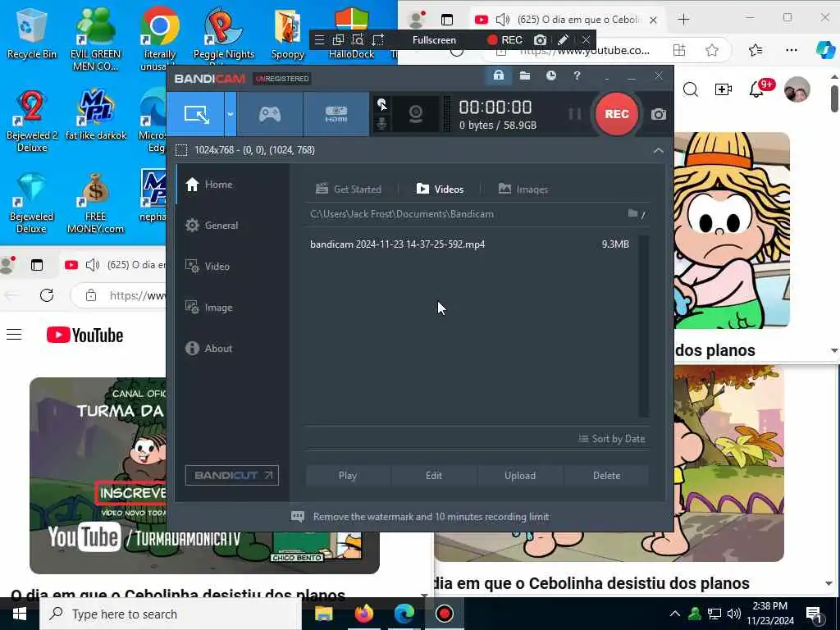
Task: Switch to HDMI device recording mode
Action: 336,114
